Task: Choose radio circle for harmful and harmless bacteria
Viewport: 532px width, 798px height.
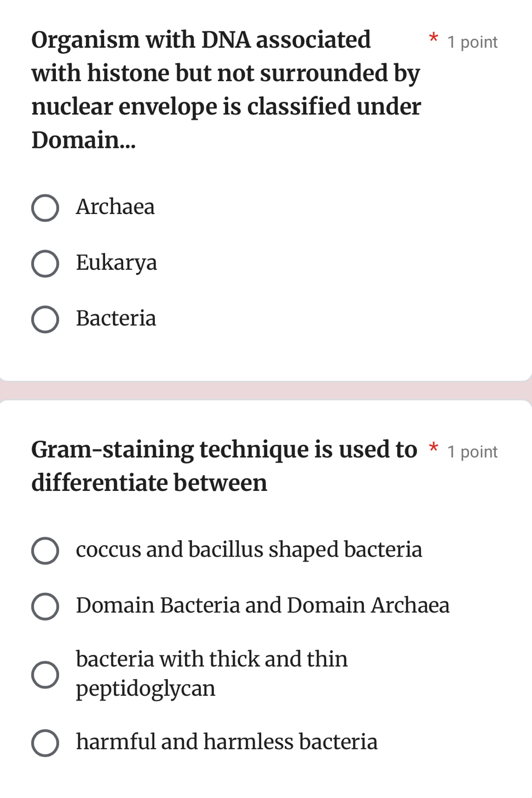Action: (x=45, y=743)
